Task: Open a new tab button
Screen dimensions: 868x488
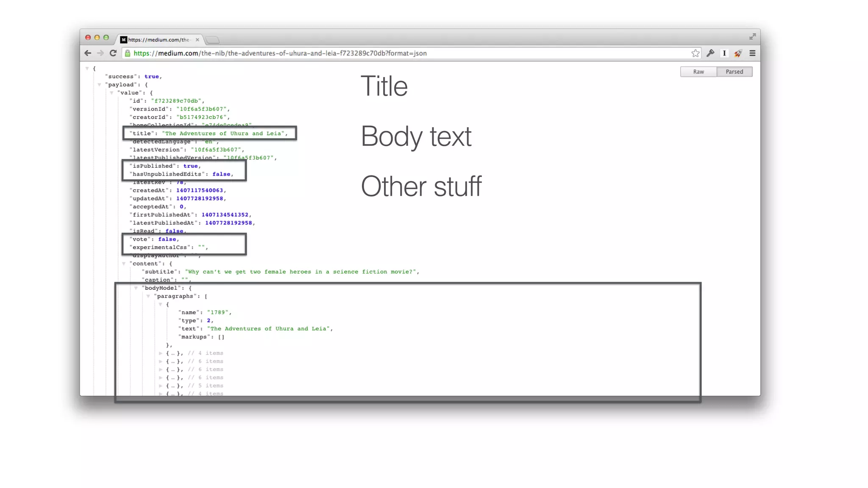Action: point(212,40)
